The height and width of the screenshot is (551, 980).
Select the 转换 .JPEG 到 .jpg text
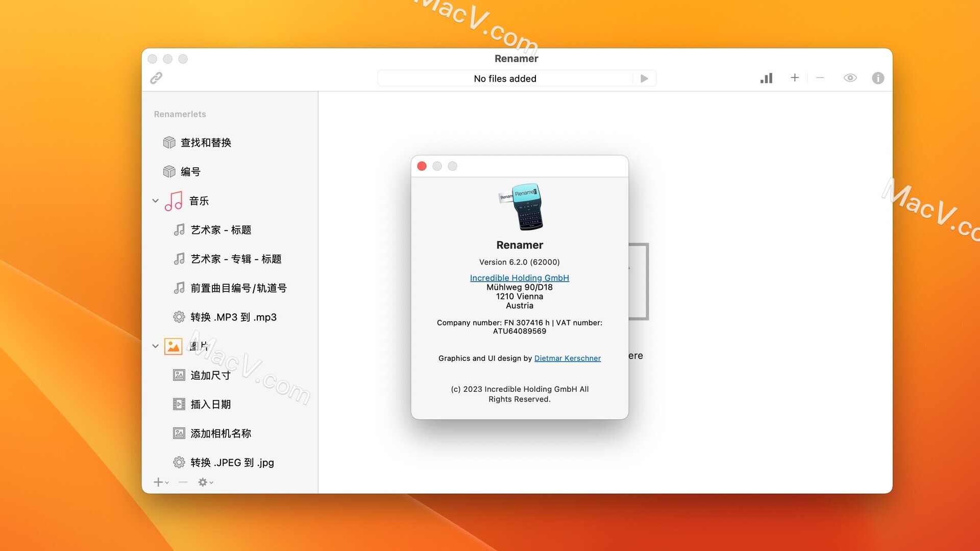coord(232,463)
